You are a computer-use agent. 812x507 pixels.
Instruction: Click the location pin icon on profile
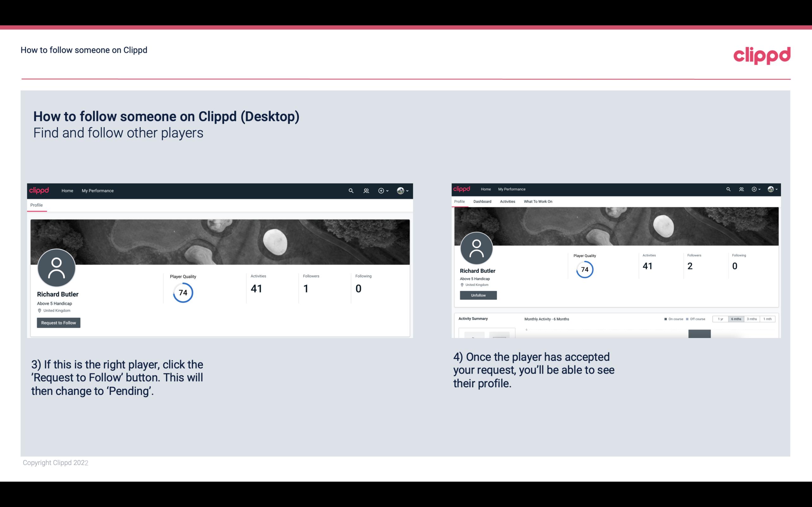click(39, 311)
